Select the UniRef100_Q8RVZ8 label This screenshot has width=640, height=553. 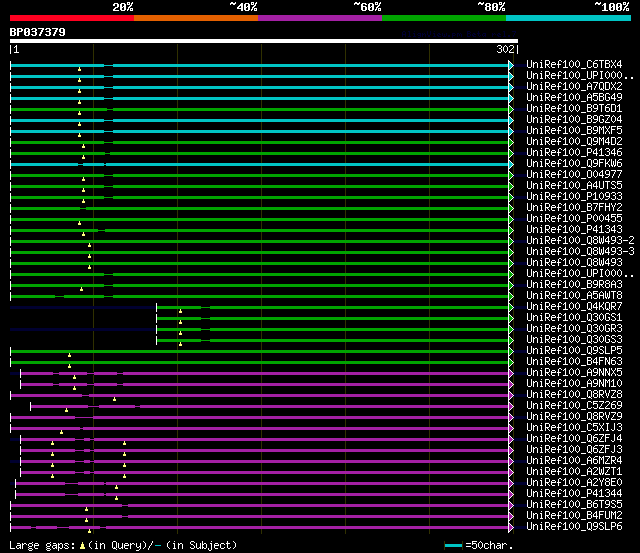click(574, 395)
